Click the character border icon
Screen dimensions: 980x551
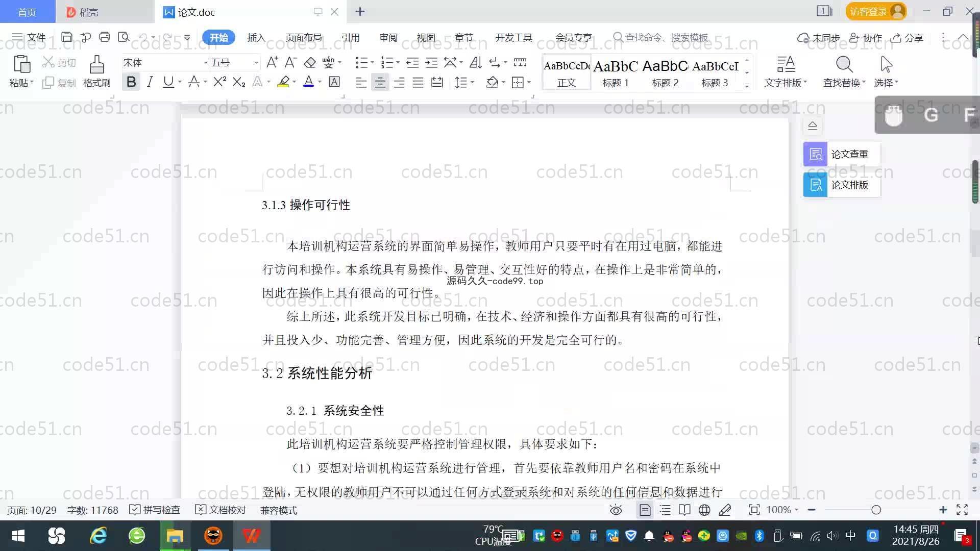pyautogui.click(x=334, y=82)
